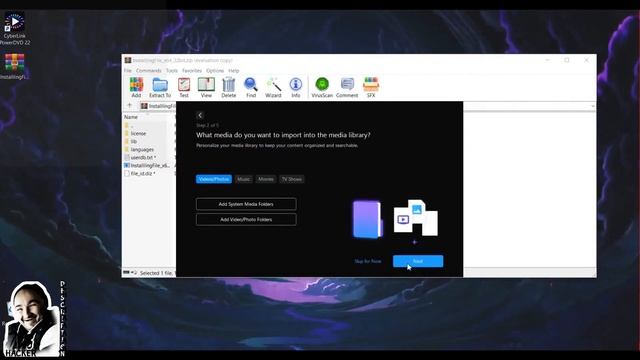Select the parent '..' folder row
Image resolution: width=640 pixels, height=360 pixels.
click(x=129, y=125)
